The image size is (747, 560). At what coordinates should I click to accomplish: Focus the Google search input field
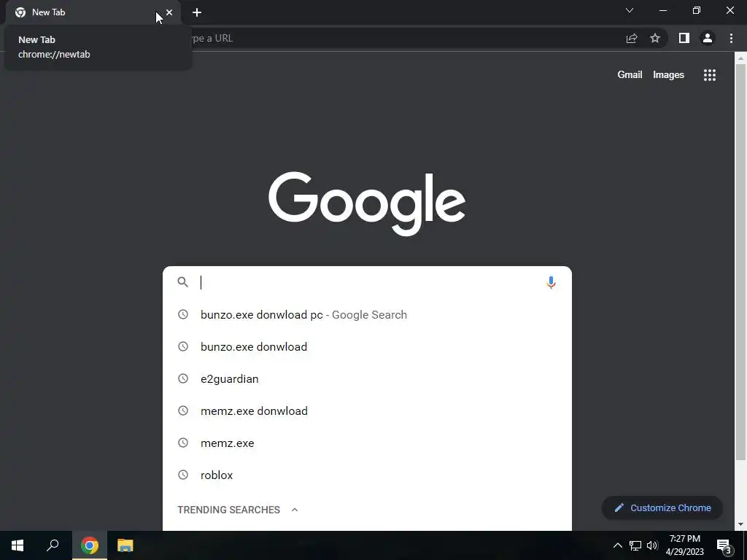(367, 282)
